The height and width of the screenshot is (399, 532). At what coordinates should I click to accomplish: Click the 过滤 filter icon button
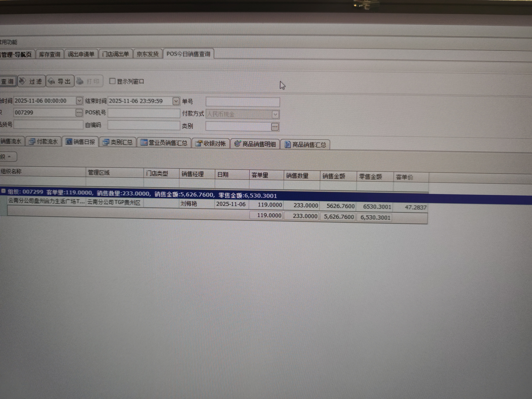[31, 81]
